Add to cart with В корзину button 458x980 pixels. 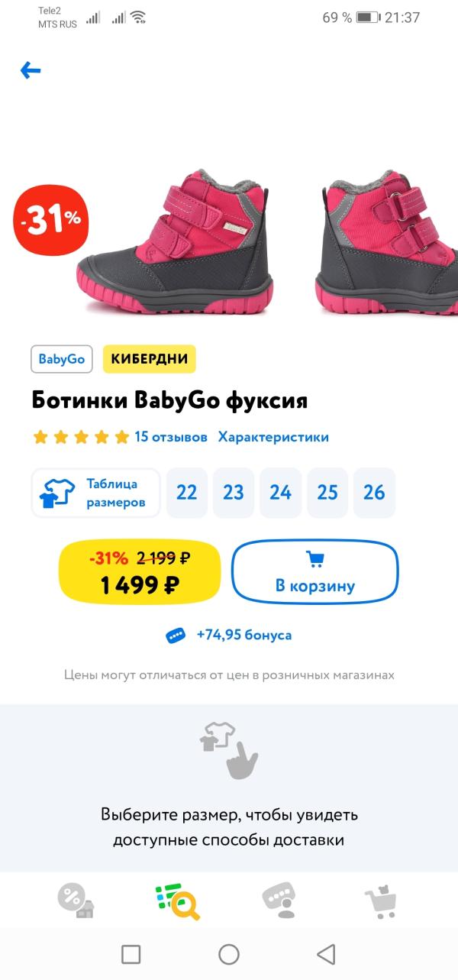click(315, 572)
